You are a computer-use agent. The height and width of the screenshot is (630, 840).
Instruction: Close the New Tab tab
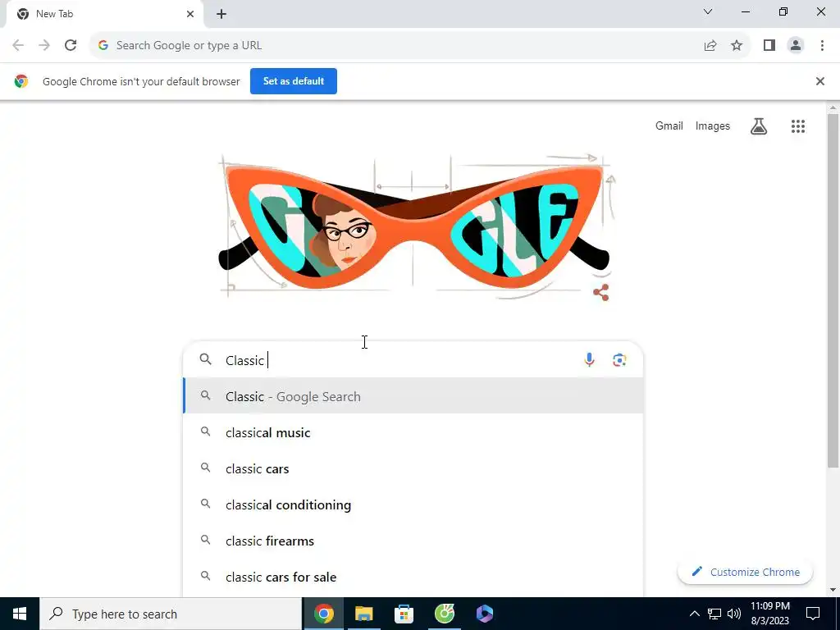190,14
